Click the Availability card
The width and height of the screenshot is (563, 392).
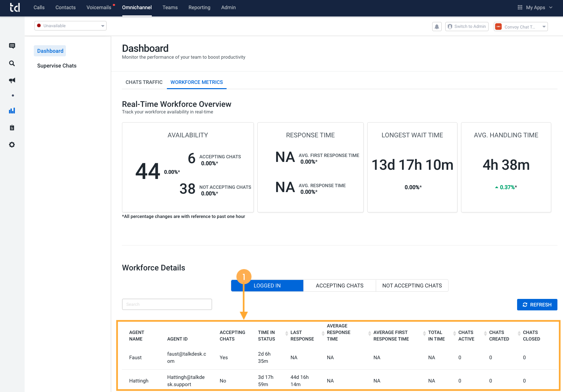[x=188, y=167]
